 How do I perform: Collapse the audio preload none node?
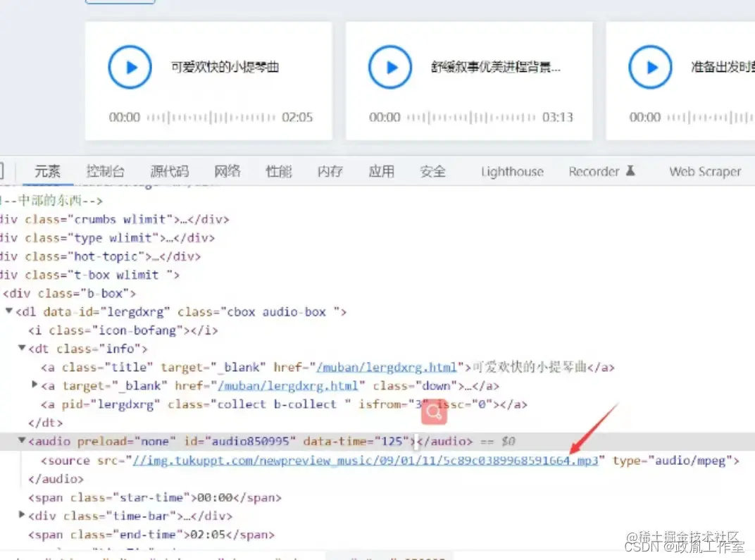coord(22,440)
